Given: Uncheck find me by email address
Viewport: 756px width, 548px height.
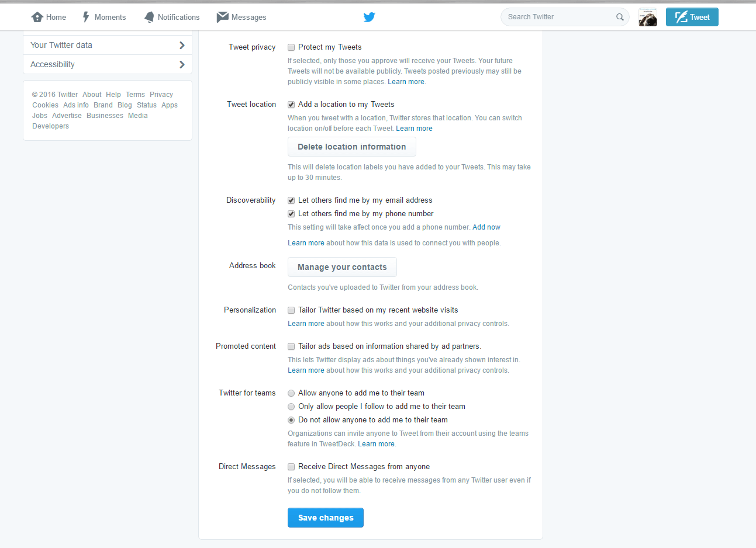Looking at the screenshot, I should [x=291, y=200].
